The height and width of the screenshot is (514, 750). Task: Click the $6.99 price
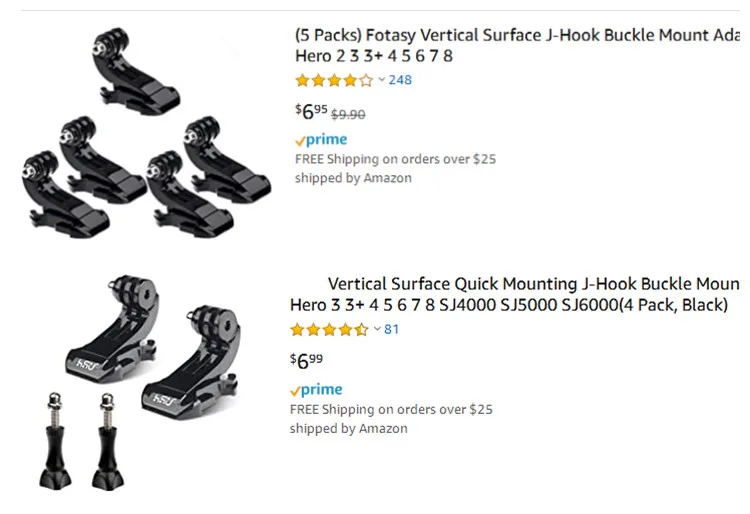[x=306, y=360]
